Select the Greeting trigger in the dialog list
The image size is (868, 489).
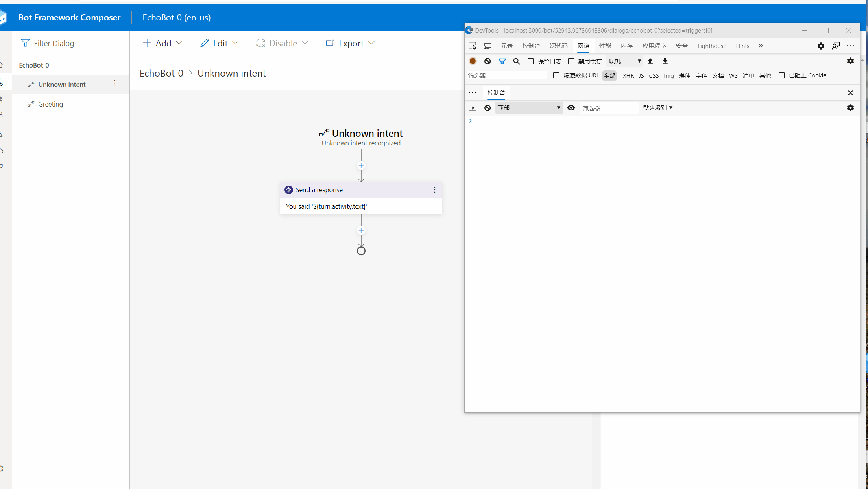pyautogui.click(x=50, y=104)
